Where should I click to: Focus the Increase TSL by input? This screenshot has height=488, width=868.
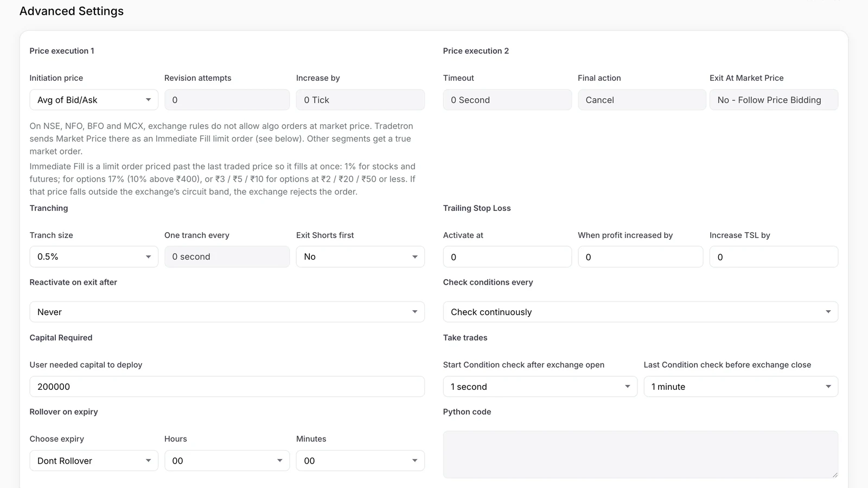tap(774, 256)
